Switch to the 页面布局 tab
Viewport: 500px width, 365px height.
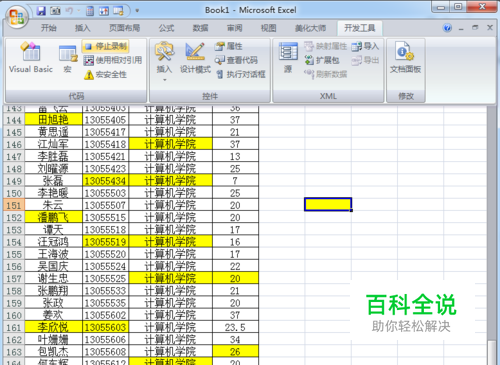125,28
